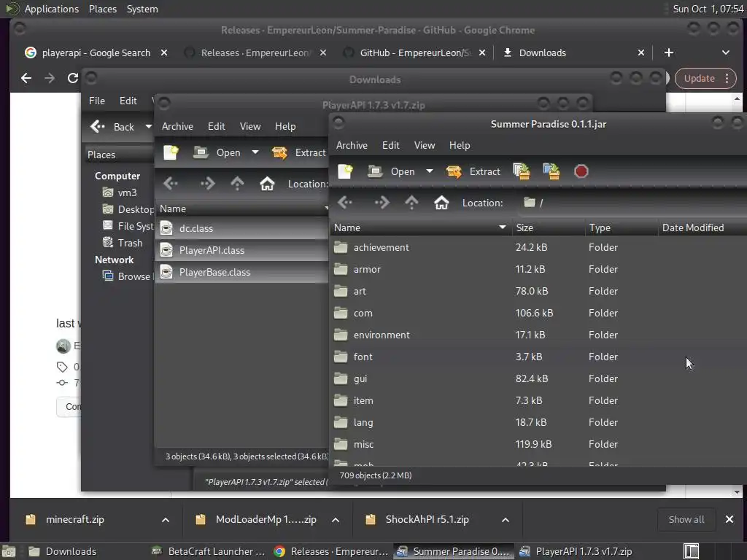Click Back icon in Downloads file manager
The image size is (747, 560).
97,126
